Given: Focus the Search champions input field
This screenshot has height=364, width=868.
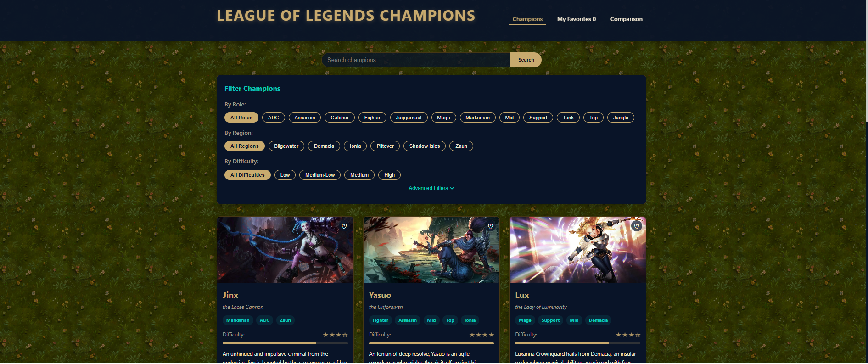Looking at the screenshot, I should click(416, 60).
